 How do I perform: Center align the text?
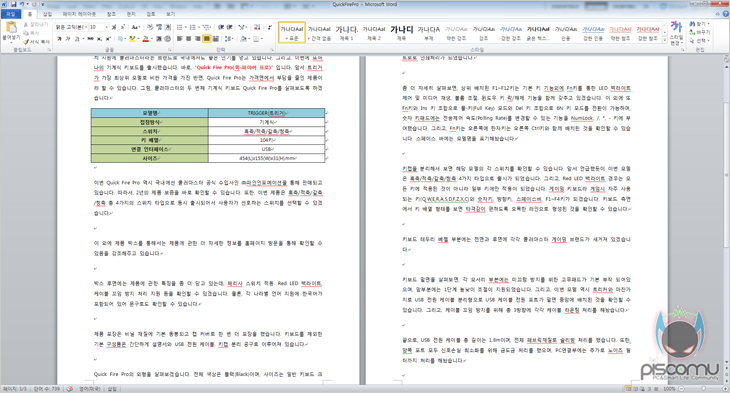click(x=189, y=39)
